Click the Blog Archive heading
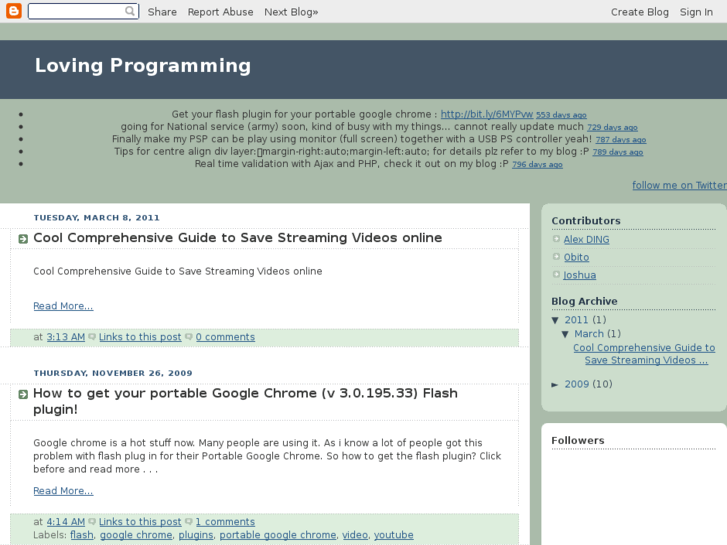The image size is (727, 545). [584, 301]
